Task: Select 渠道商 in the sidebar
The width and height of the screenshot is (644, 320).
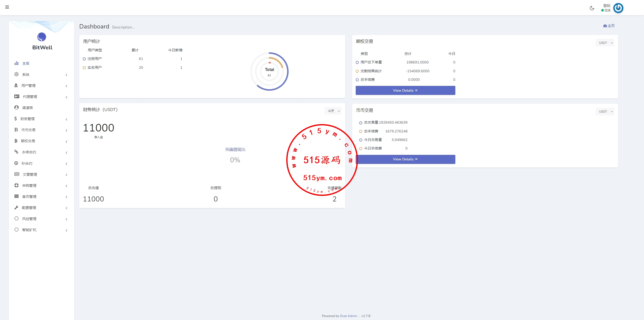Action: point(27,108)
